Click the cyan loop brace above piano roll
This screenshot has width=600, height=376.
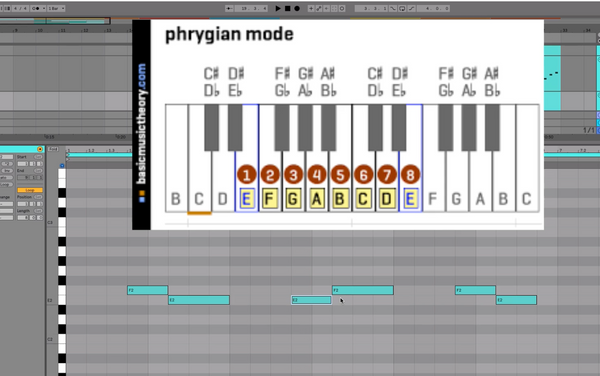coord(100,155)
